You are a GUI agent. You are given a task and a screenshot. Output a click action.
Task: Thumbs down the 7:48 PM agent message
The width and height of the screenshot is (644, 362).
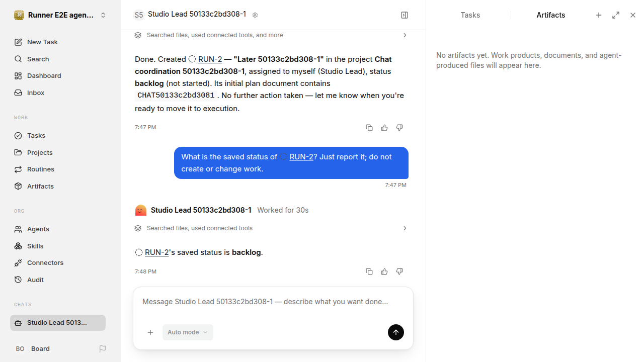pos(399,271)
